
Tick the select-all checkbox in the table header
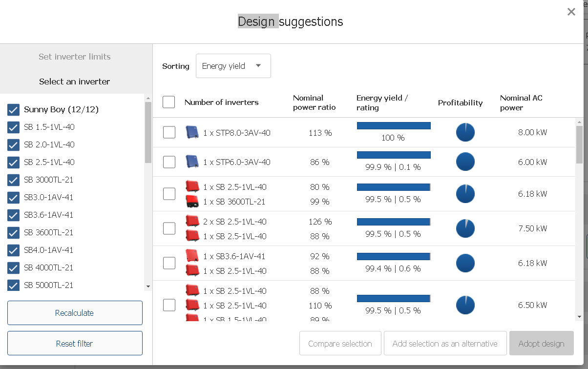(x=169, y=102)
